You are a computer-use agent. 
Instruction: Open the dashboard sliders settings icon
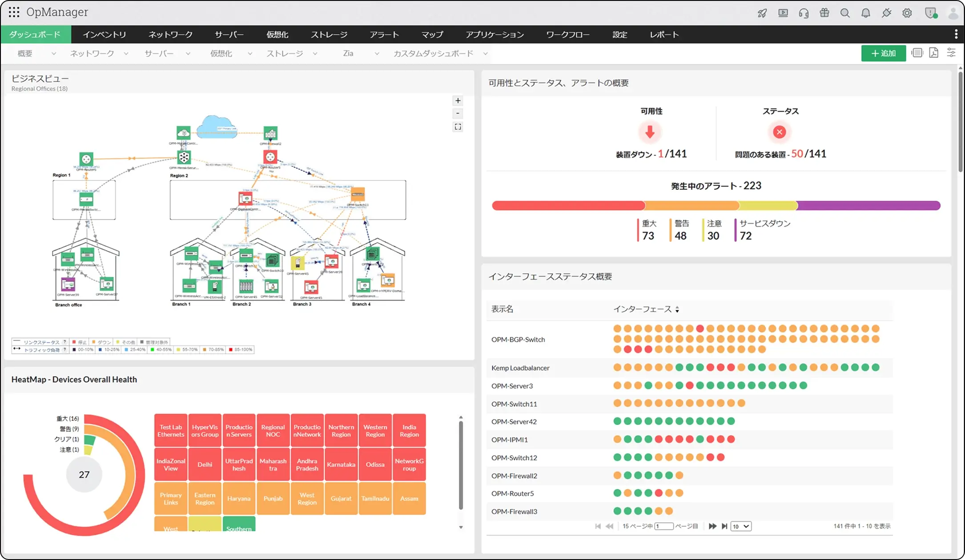pos(951,53)
